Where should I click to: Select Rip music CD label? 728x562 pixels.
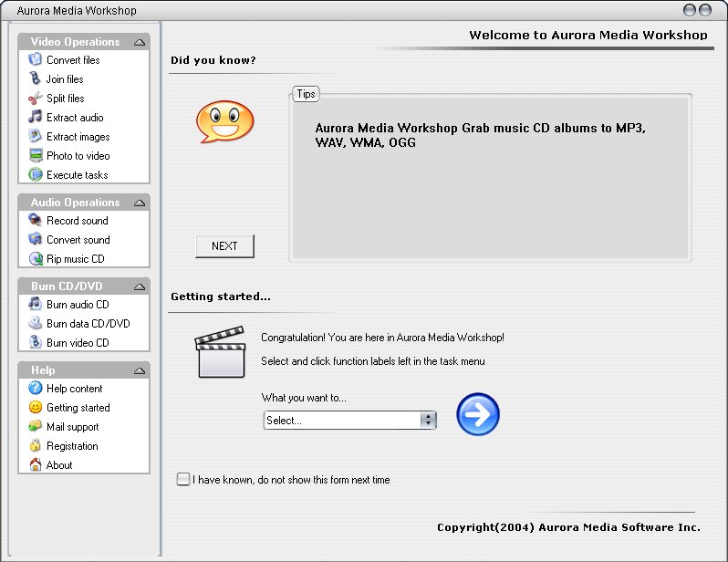[x=76, y=259]
